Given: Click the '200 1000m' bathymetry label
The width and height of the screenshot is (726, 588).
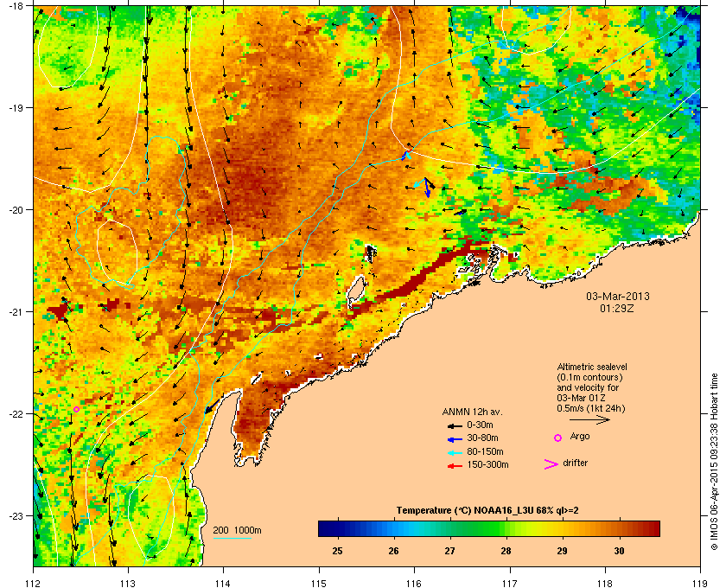Looking at the screenshot, I should (237, 530).
